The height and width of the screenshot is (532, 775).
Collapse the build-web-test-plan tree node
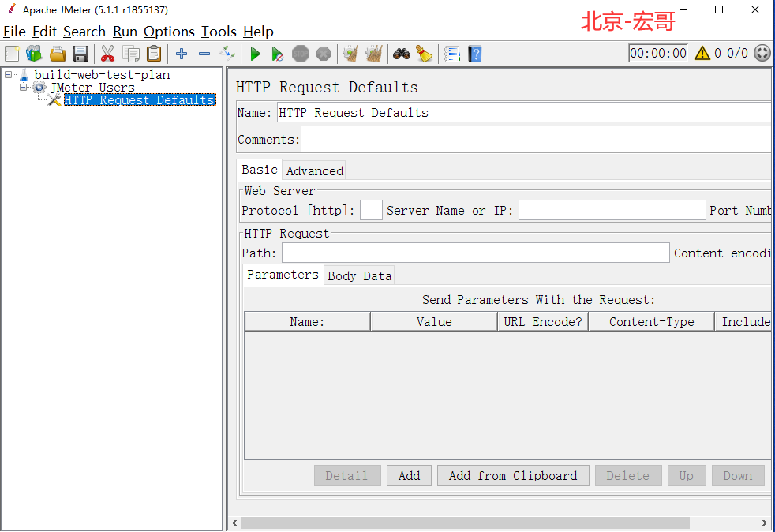[x=9, y=75]
